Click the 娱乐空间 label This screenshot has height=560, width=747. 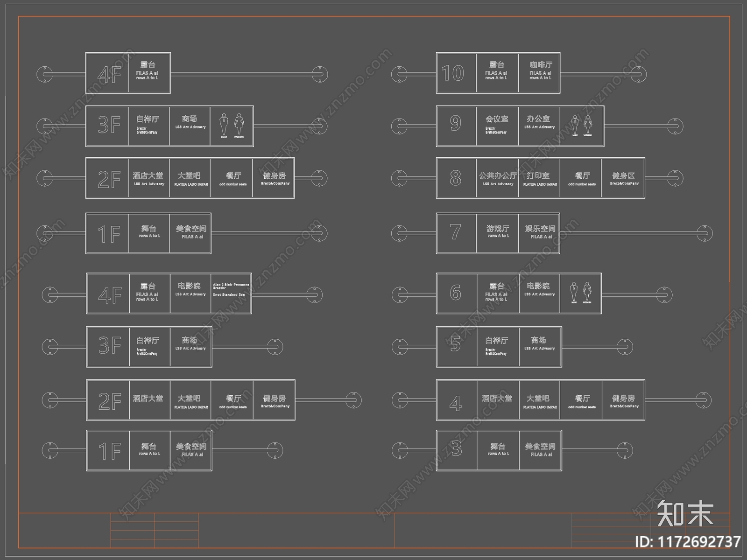[540, 228]
